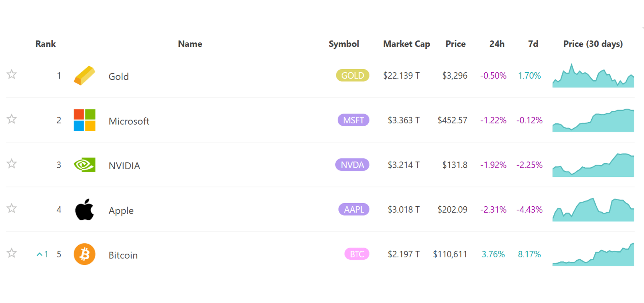Click the AAPL symbol badge
Image resolution: width=644 pixels, height=303 pixels.
click(x=354, y=209)
